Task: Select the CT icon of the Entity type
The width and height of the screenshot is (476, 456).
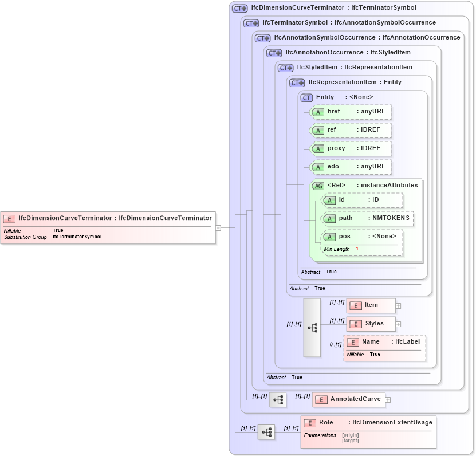Action: (x=306, y=97)
